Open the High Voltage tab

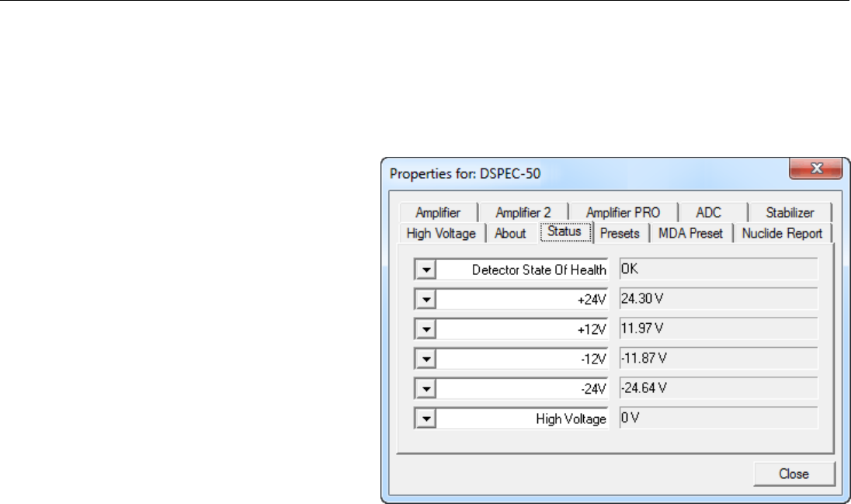(x=441, y=234)
